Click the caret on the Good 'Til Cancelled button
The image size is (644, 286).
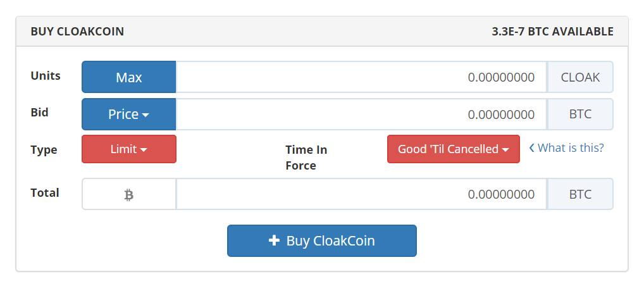[x=505, y=151]
